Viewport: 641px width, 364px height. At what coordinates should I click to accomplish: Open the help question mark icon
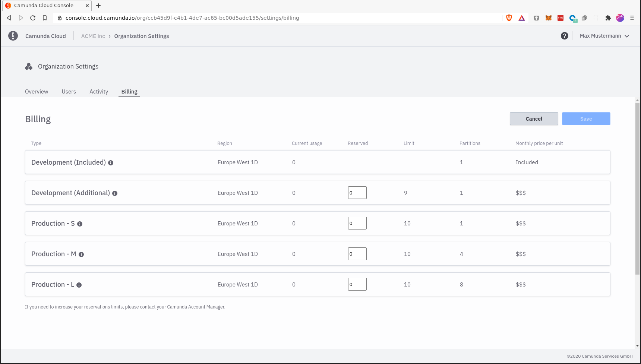[565, 36]
